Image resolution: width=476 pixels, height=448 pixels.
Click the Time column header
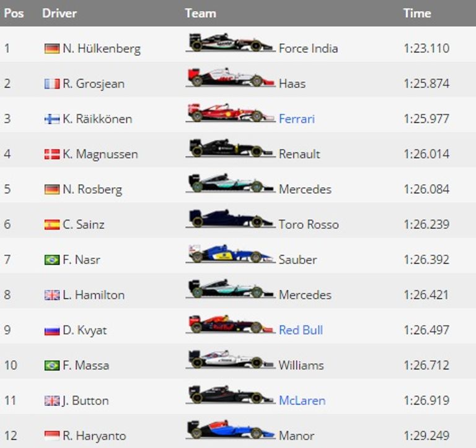(x=416, y=13)
